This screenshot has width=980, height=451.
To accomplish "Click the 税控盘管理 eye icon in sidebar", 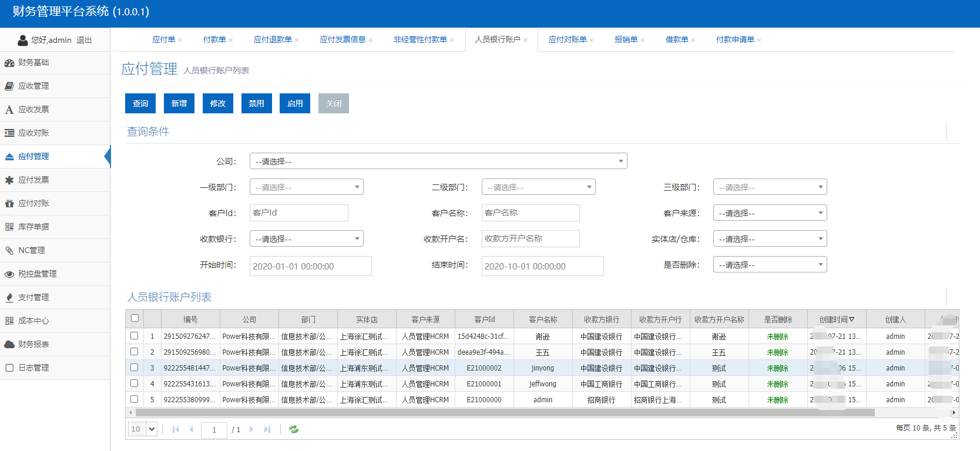I will (9, 274).
